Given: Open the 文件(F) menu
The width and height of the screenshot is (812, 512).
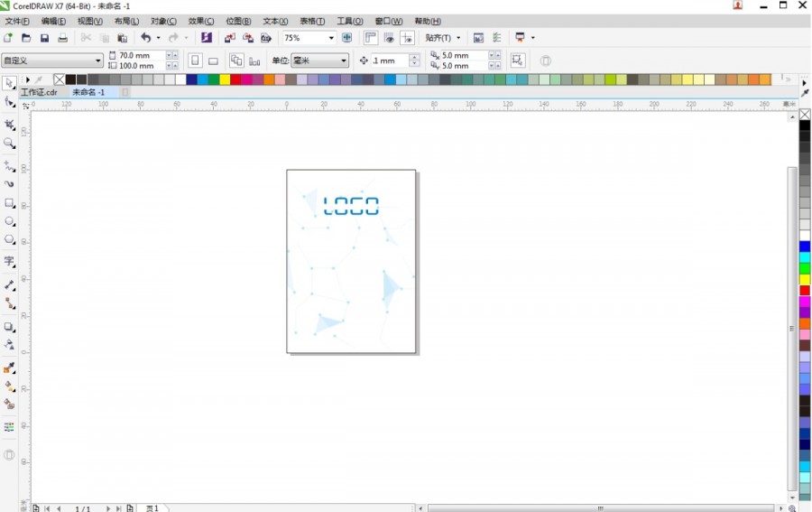Looking at the screenshot, I should coord(17,22).
